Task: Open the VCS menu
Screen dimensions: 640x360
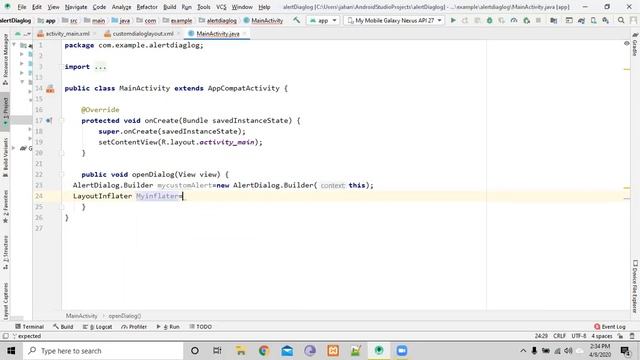Action: pyautogui.click(x=221, y=7)
